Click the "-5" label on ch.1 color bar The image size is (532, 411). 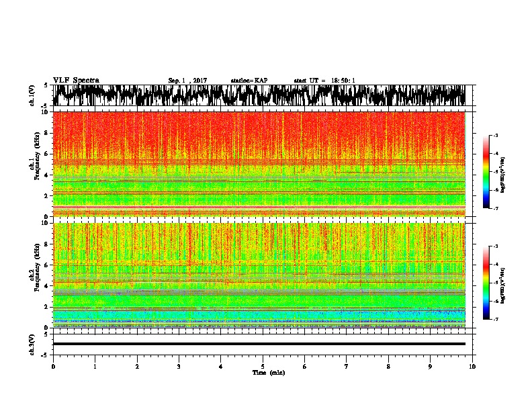click(495, 172)
